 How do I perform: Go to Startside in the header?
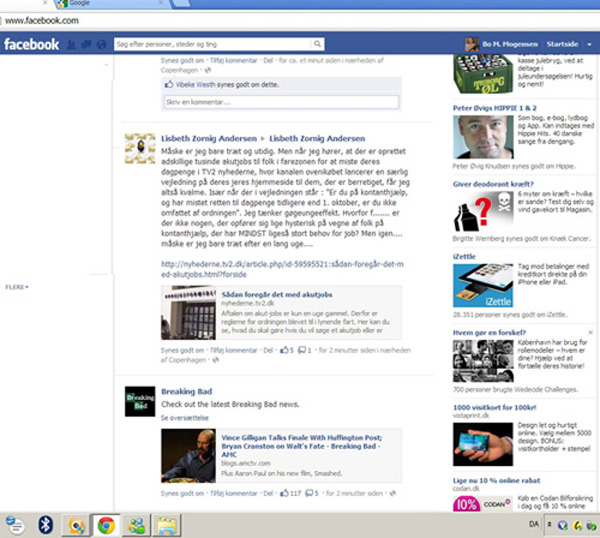[x=562, y=44]
